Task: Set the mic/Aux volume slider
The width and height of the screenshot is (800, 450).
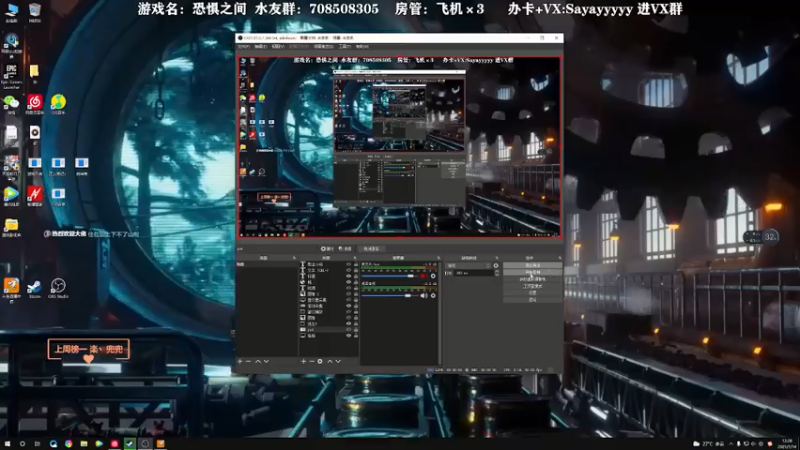Action: pos(390,276)
